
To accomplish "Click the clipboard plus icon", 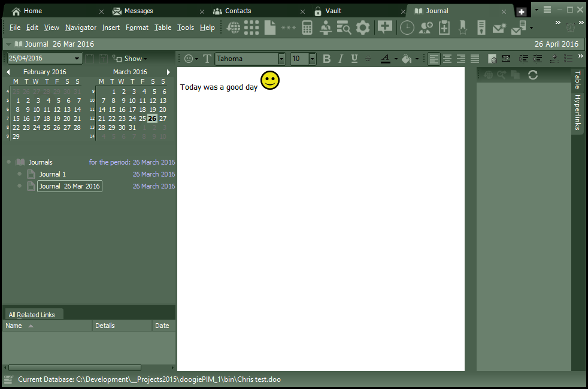I will pyautogui.click(x=444, y=28).
